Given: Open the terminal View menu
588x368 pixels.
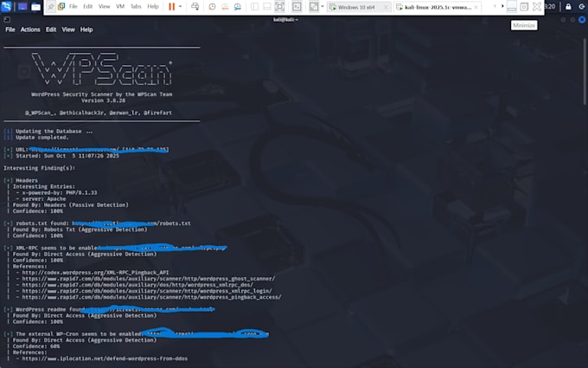Looking at the screenshot, I should pos(68,29).
